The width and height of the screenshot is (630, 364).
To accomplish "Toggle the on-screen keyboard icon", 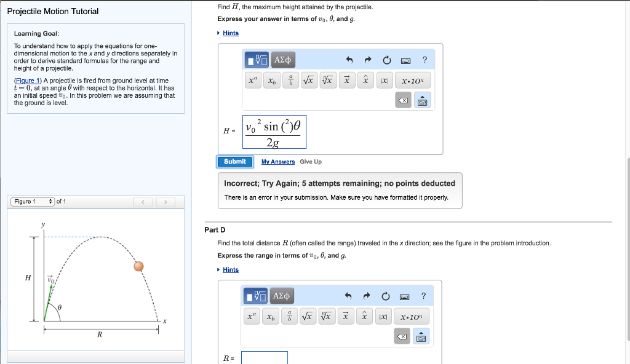I will pos(406,60).
